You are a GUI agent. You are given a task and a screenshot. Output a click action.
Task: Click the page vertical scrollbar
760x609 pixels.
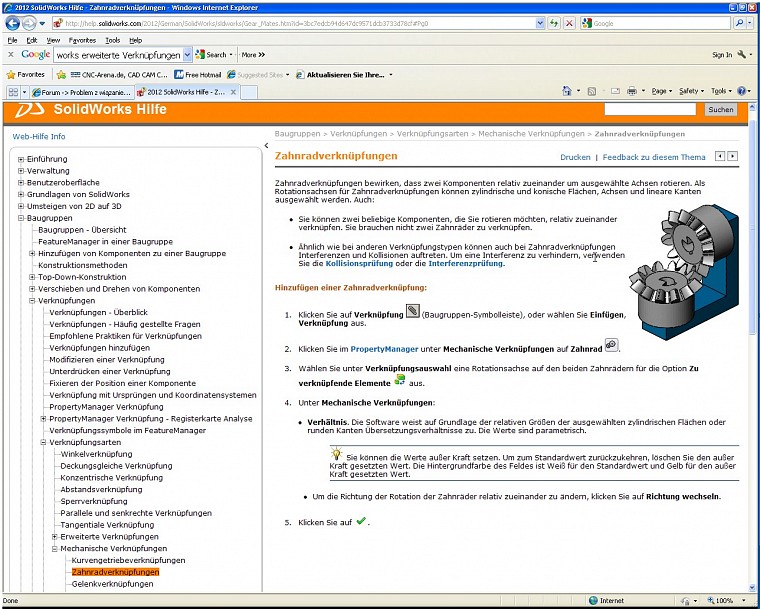(x=752, y=347)
